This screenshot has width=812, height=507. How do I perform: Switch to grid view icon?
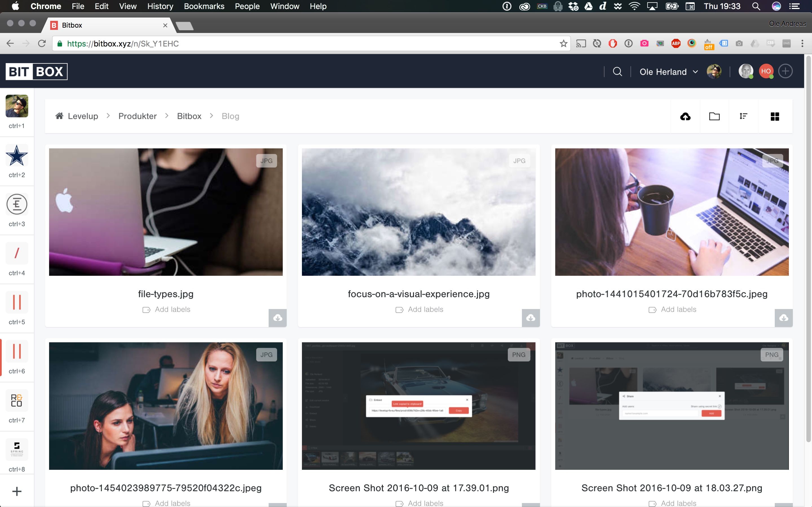[x=775, y=116]
